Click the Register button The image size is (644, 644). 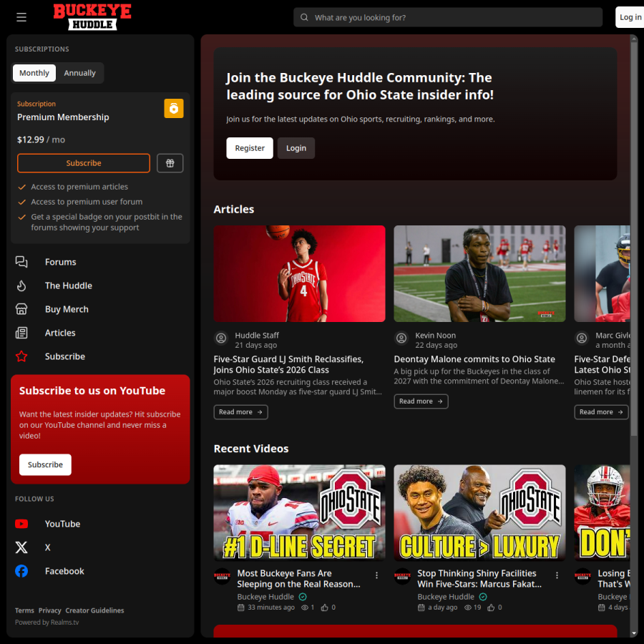point(250,148)
